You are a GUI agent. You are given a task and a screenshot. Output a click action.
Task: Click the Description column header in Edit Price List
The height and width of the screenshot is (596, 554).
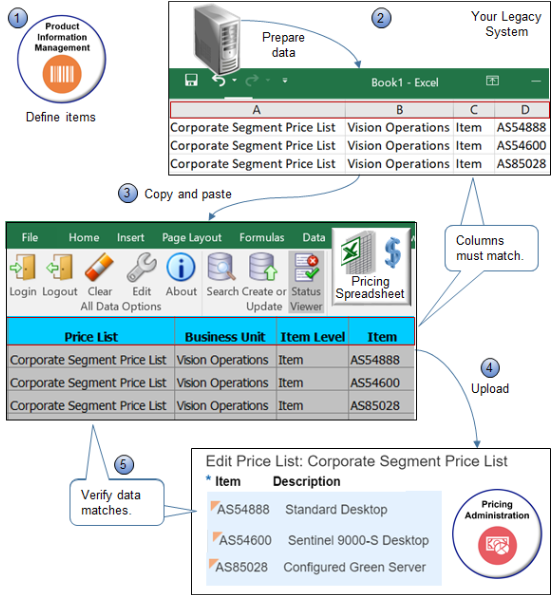pyautogui.click(x=307, y=481)
